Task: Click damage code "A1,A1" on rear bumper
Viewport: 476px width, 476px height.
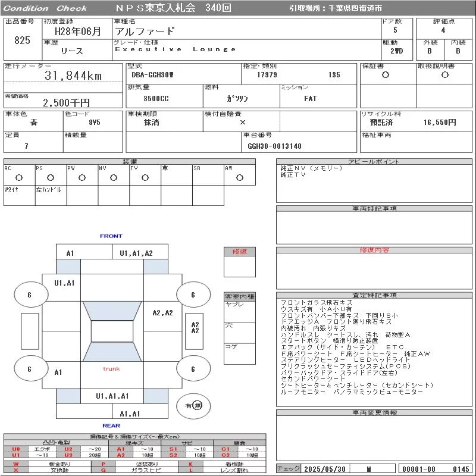Action: point(130,414)
